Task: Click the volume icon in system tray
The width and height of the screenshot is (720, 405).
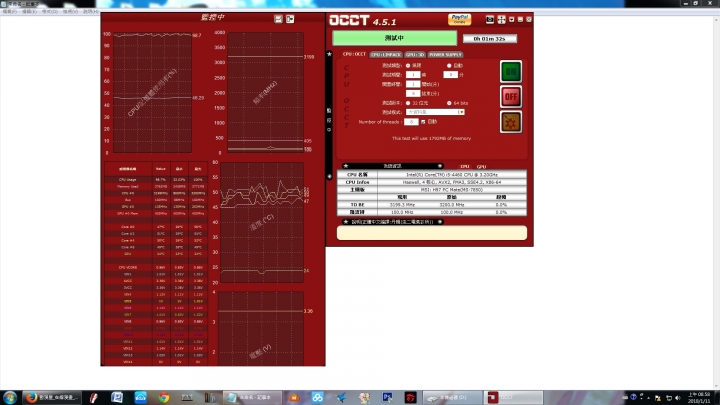Action: (x=677, y=398)
